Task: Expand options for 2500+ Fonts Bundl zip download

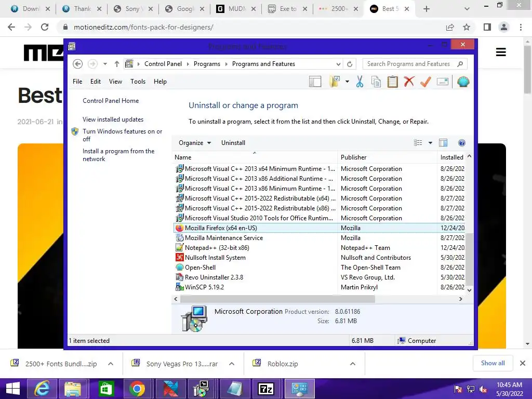Action: click(x=111, y=364)
